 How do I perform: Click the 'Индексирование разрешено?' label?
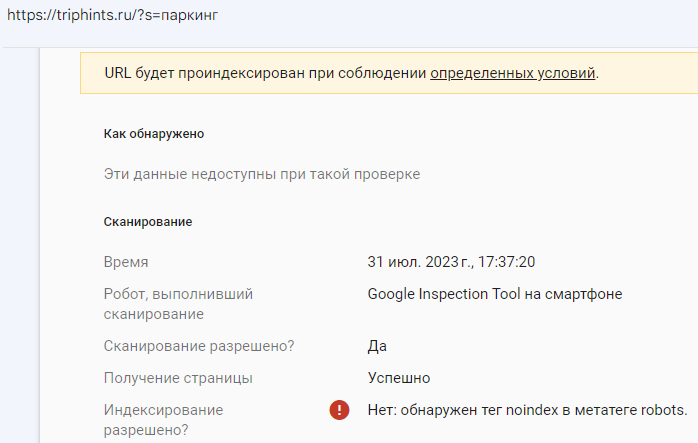click(x=164, y=420)
